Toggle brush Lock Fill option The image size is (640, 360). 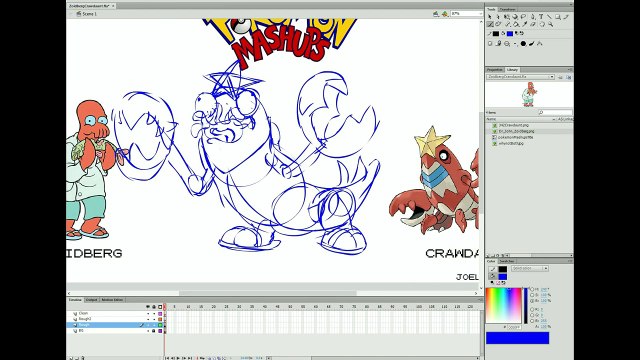(x=498, y=43)
